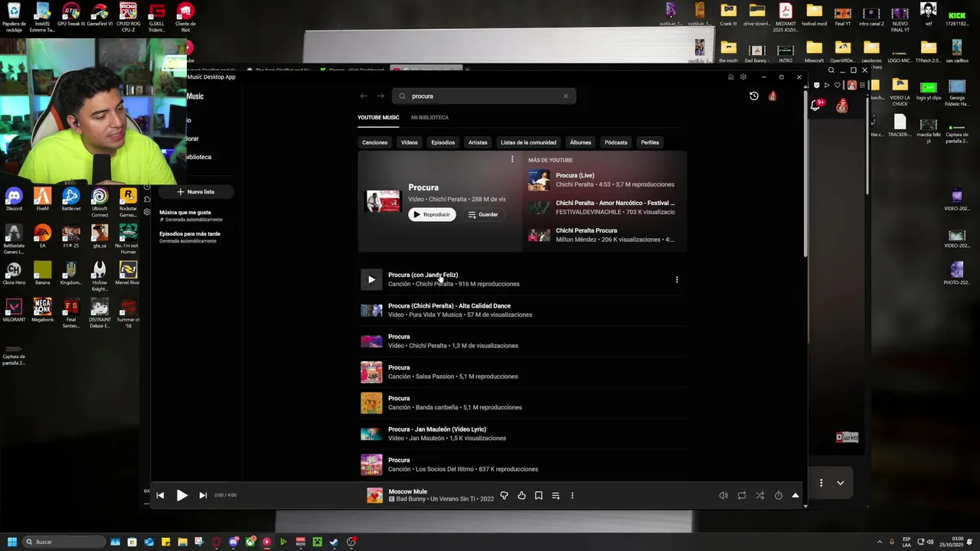This screenshot has width=980, height=551.
Task: Filter results by Vídeos
Action: point(410,142)
